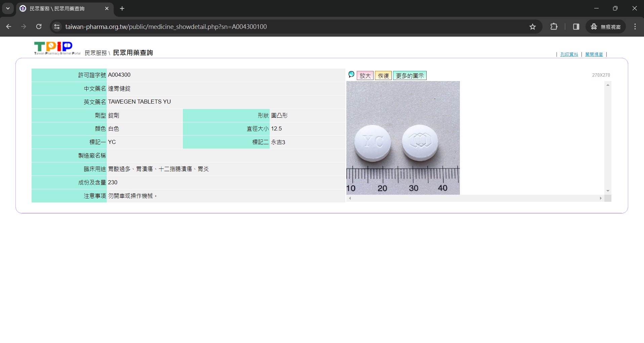This screenshot has width=644, height=343.
Task: Click the image pane scroll-down arrow
Action: click(x=608, y=191)
